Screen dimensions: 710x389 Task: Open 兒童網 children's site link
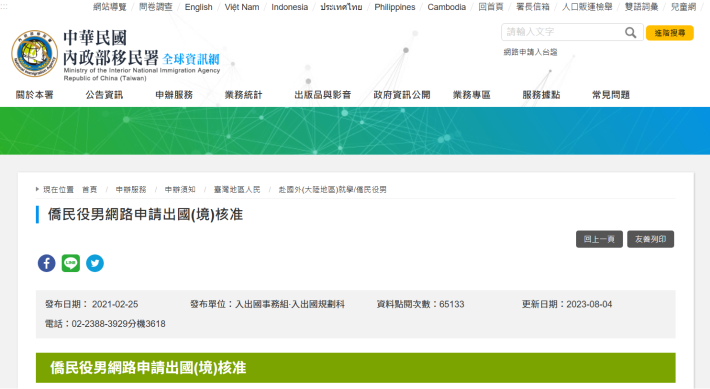[683, 7]
